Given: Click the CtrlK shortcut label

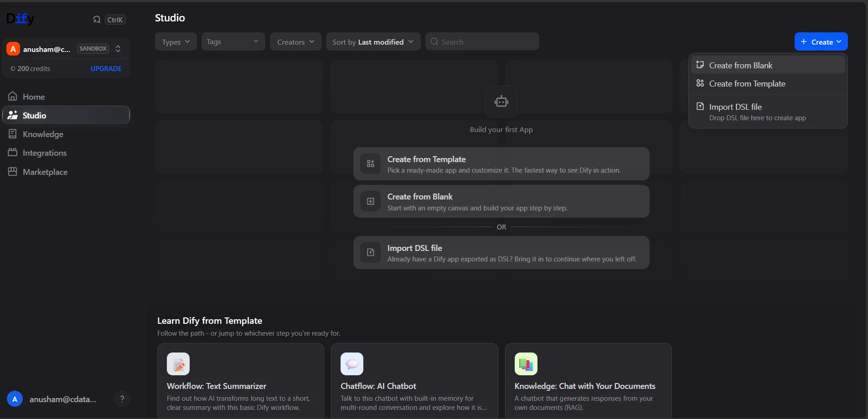Looking at the screenshot, I should (115, 20).
